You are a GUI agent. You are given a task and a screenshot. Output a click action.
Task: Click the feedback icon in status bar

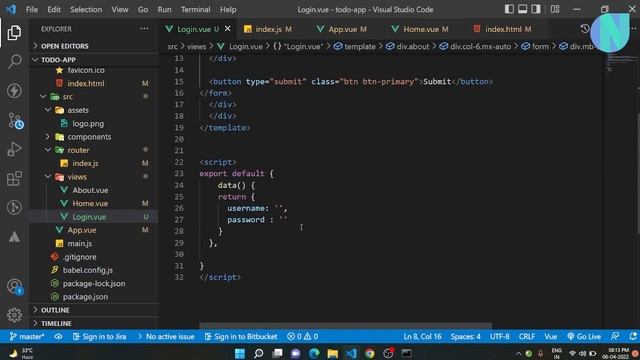coord(614,336)
